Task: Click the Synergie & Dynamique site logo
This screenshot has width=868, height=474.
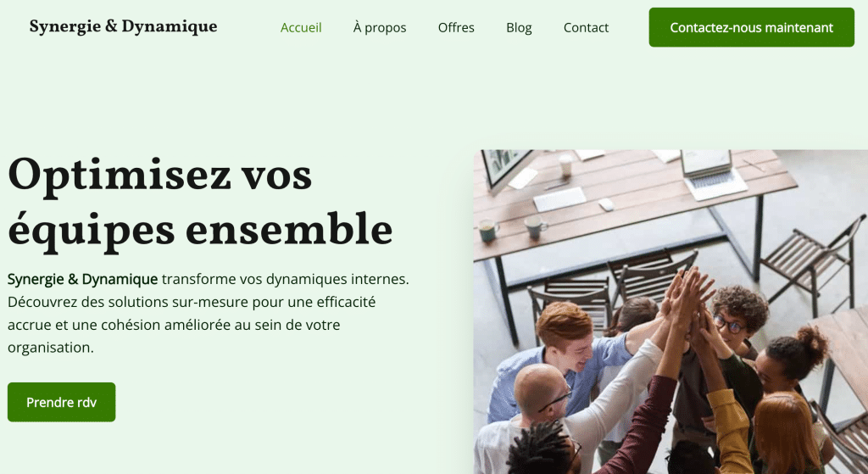Action: pos(123,26)
